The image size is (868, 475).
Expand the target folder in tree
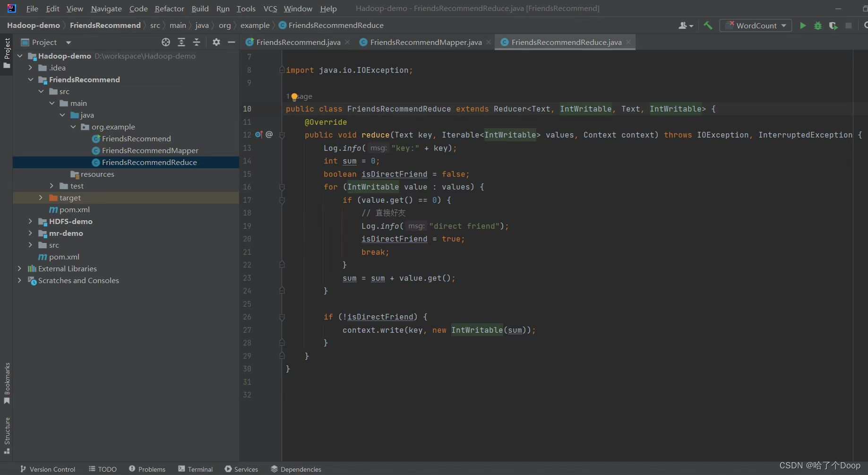click(41, 198)
